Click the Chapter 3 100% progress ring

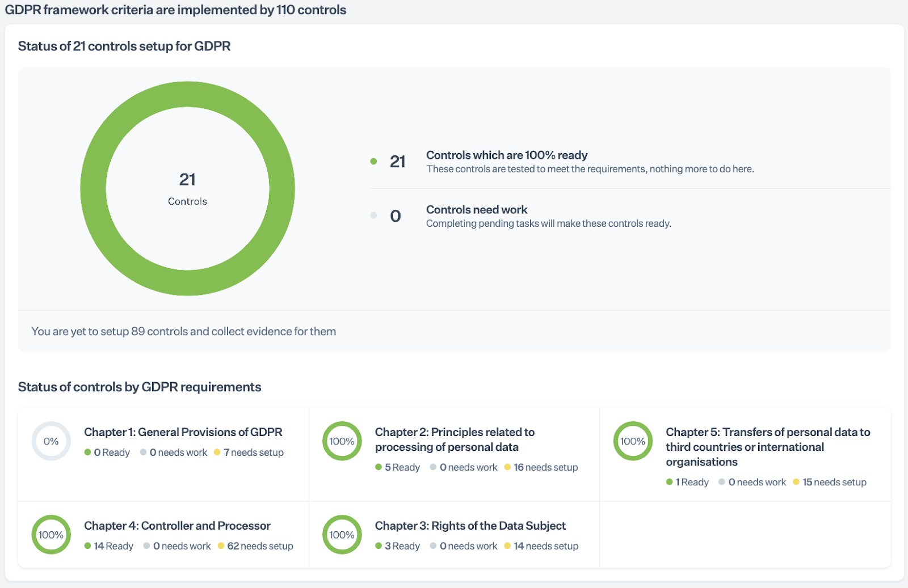coord(342,535)
